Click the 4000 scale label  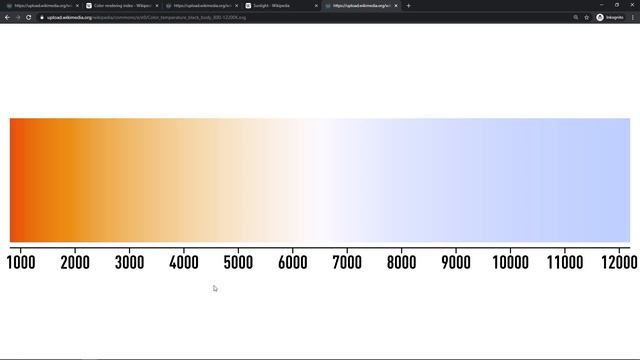point(184,262)
